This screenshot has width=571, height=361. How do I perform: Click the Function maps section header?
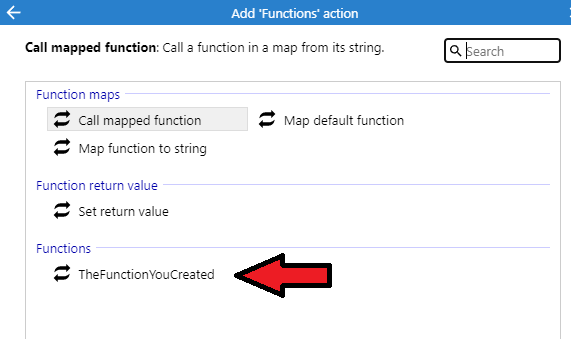click(78, 95)
